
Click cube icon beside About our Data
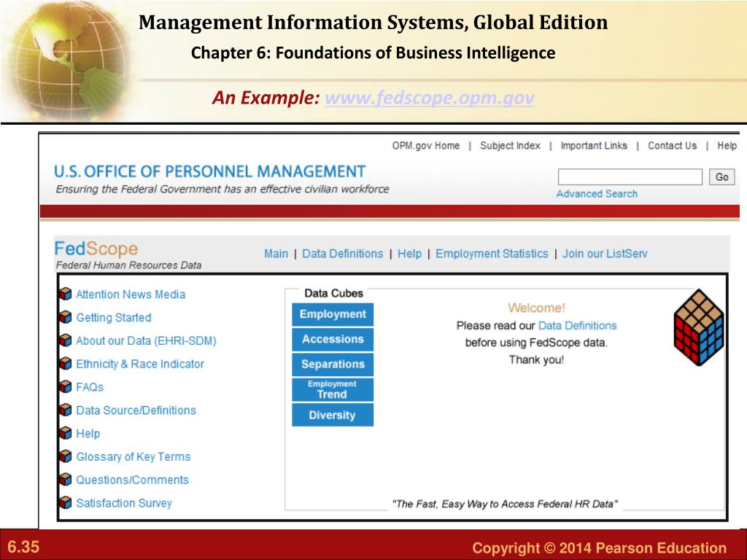pyautogui.click(x=65, y=341)
